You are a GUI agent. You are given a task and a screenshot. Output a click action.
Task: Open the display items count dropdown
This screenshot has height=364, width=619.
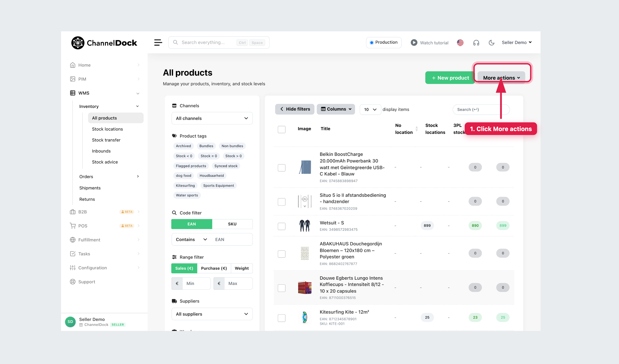(x=370, y=110)
